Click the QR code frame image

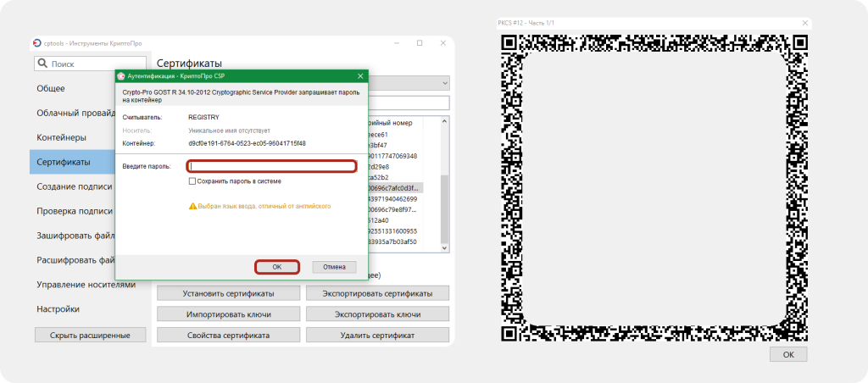click(x=654, y=187)
